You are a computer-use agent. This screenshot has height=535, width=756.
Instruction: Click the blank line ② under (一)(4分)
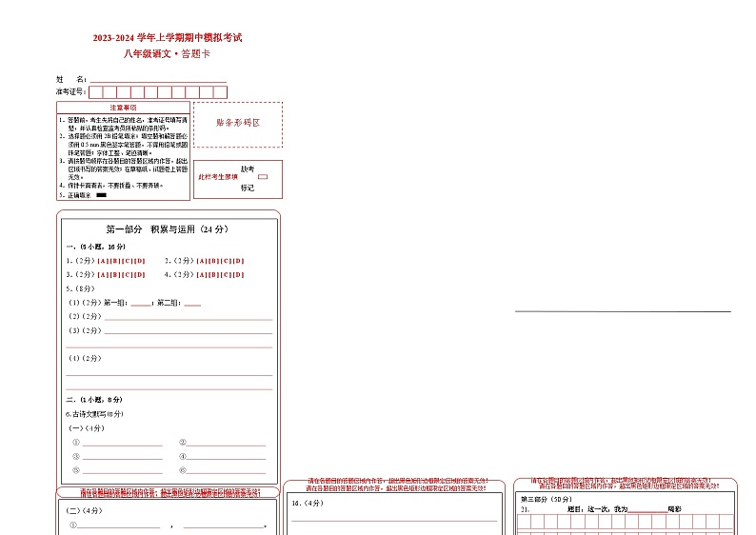pyautogui.click(x=226, y=443)
